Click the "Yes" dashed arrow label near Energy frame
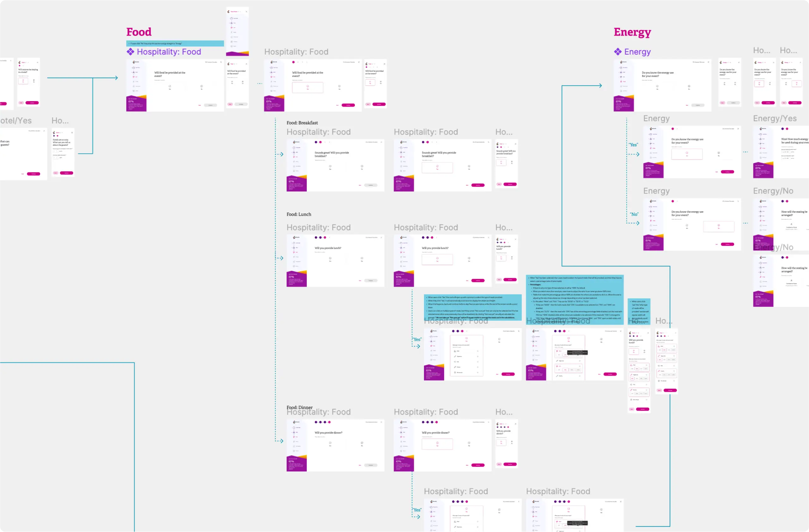 (633, 145)
